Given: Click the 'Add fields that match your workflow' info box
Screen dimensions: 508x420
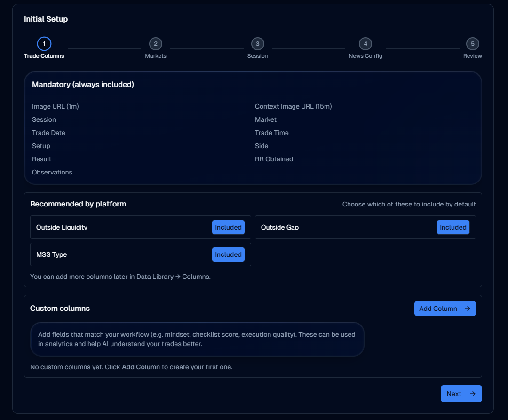Looking at the screenshot, I should [x=197, y=339].
